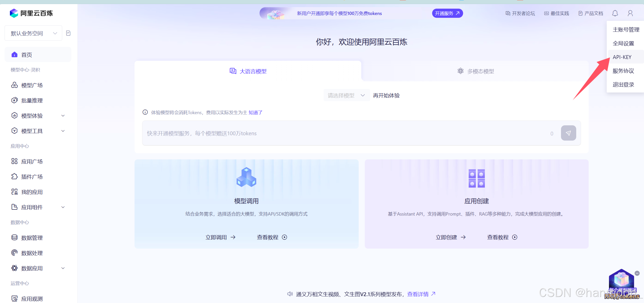This screenshot has width=644, height=303.
Task: Minimize the floating gift promo widget
Action: point(637,273)
